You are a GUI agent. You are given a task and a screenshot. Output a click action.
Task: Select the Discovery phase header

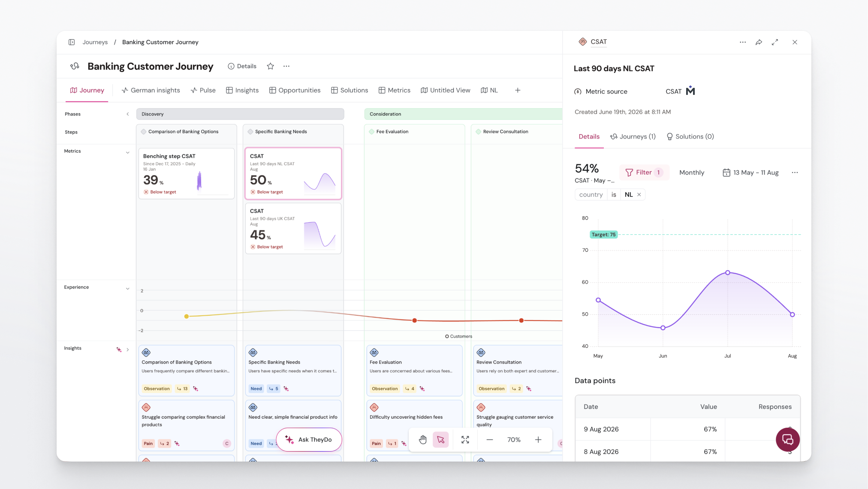coord(240,114)
